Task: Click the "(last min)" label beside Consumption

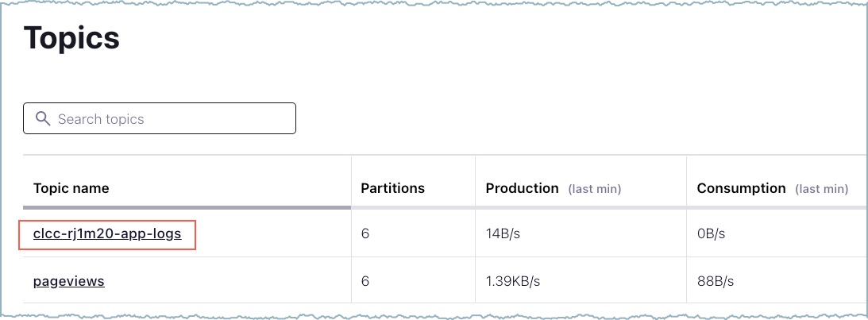Action: (821, 189)
